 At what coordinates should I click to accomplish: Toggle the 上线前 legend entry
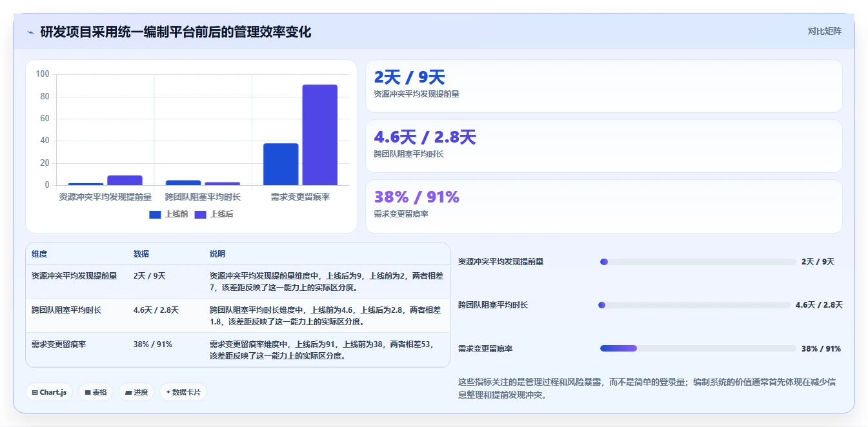(168, 214)
